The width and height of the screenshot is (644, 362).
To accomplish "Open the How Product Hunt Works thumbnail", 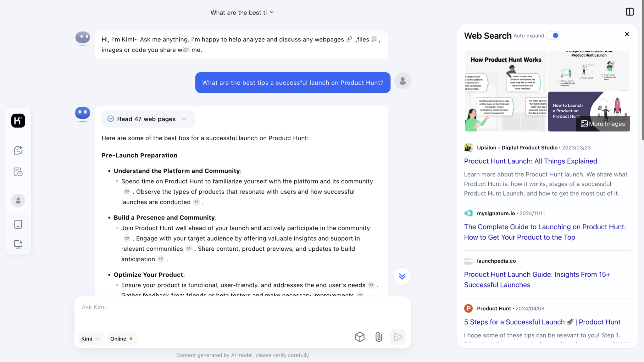I will coord(506,91).
